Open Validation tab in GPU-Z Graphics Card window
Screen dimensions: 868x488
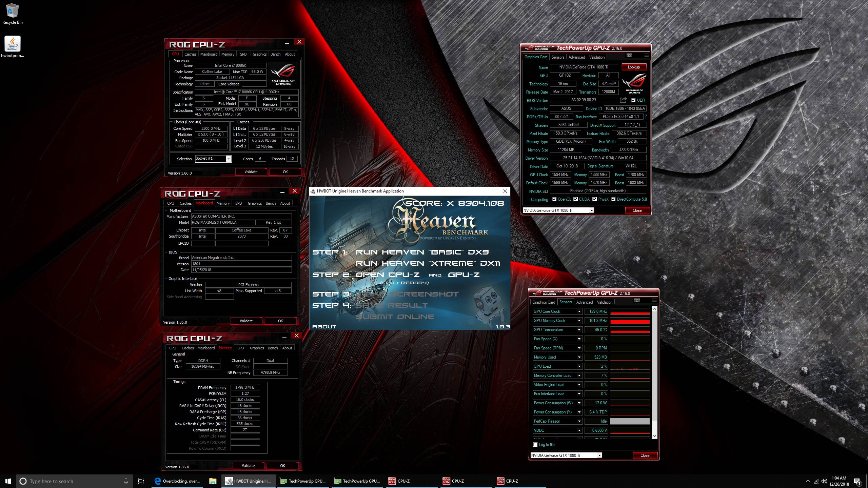point(597,57)
